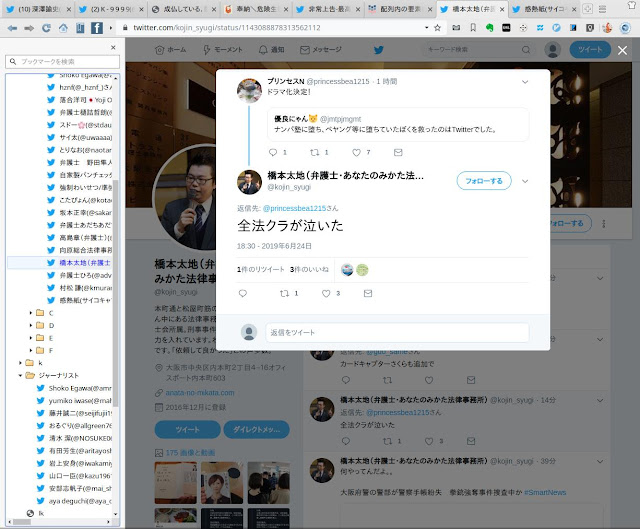
Task: Close the tweet overlay with X
Action: [622, 50]
